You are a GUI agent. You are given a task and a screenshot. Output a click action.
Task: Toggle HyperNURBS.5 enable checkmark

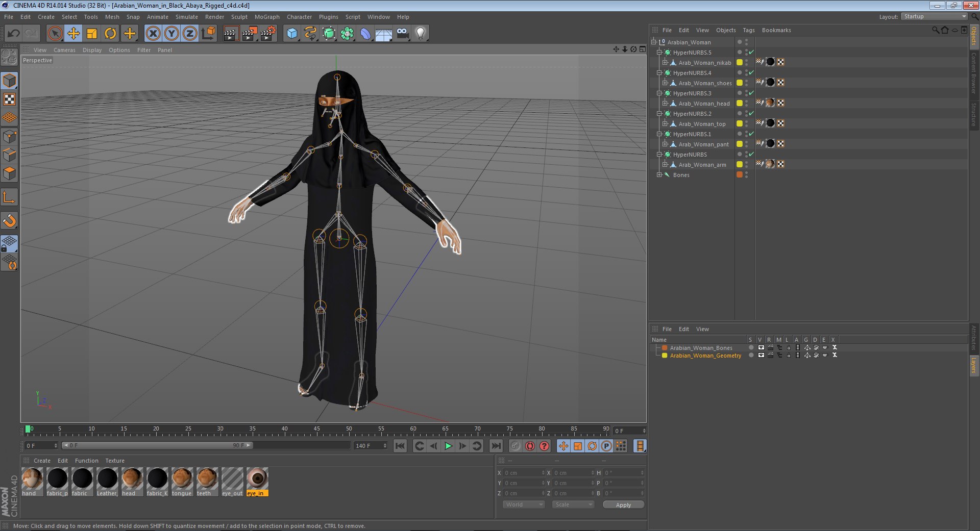pyautogui.click(x=752, y=52)
